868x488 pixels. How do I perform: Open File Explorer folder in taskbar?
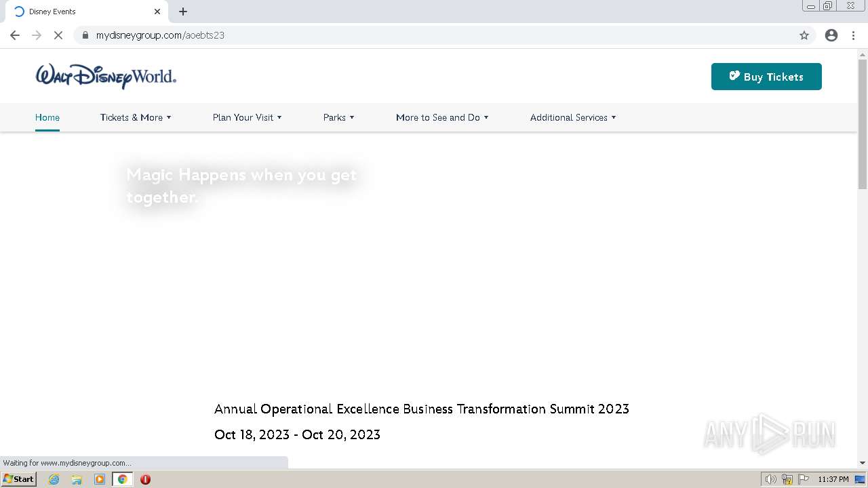click(x=77, y=479)
